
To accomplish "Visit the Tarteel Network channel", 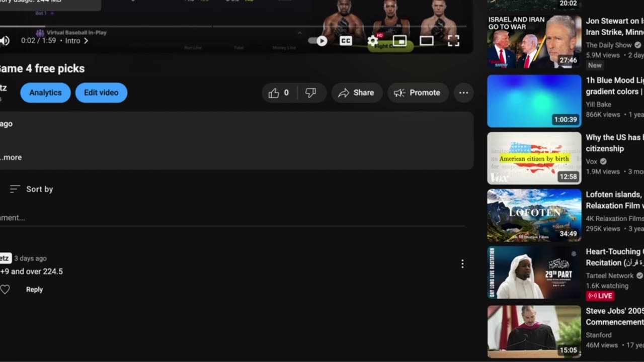I will (610, 276).
